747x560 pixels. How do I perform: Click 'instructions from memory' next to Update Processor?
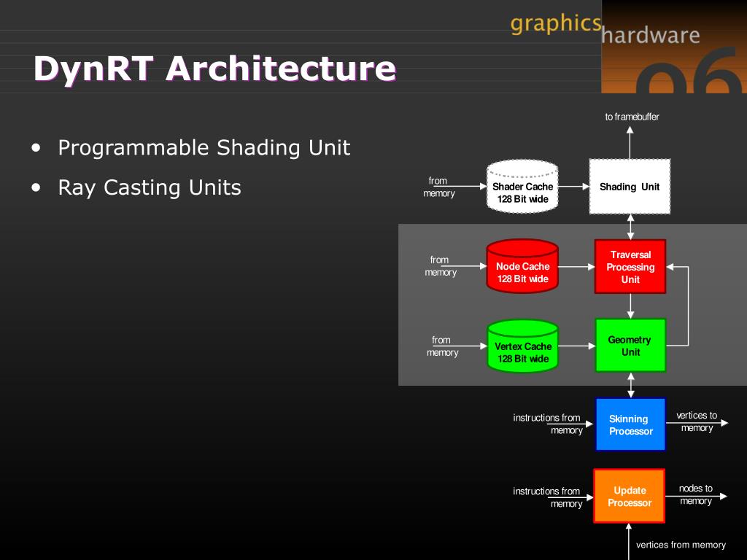click(x=548, y=497)
